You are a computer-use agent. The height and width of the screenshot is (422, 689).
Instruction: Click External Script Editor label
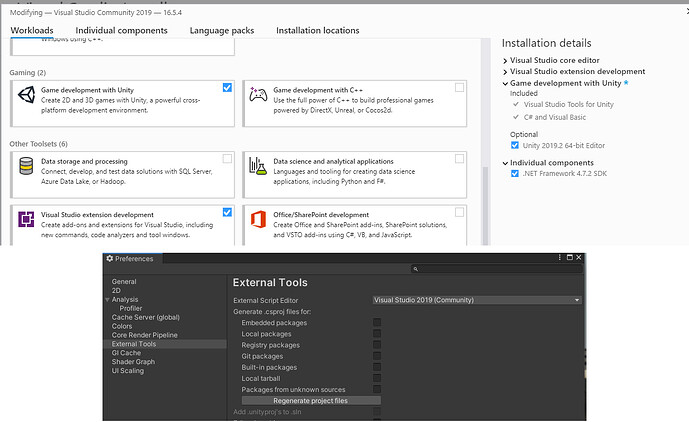pyautogui.click(x=265, y=300)
